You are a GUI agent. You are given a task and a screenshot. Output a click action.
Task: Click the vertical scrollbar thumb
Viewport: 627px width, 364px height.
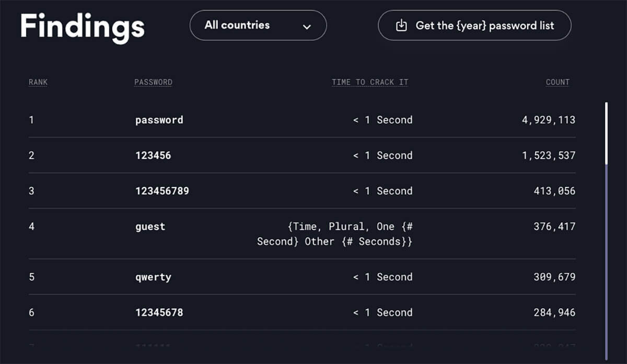click(606, 133)
